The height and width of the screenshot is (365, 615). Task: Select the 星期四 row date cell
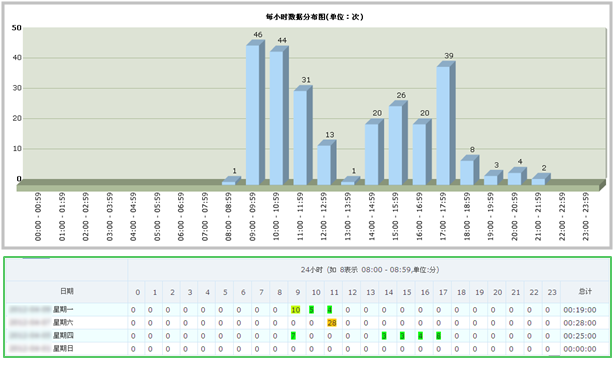[x=67, y=336]
